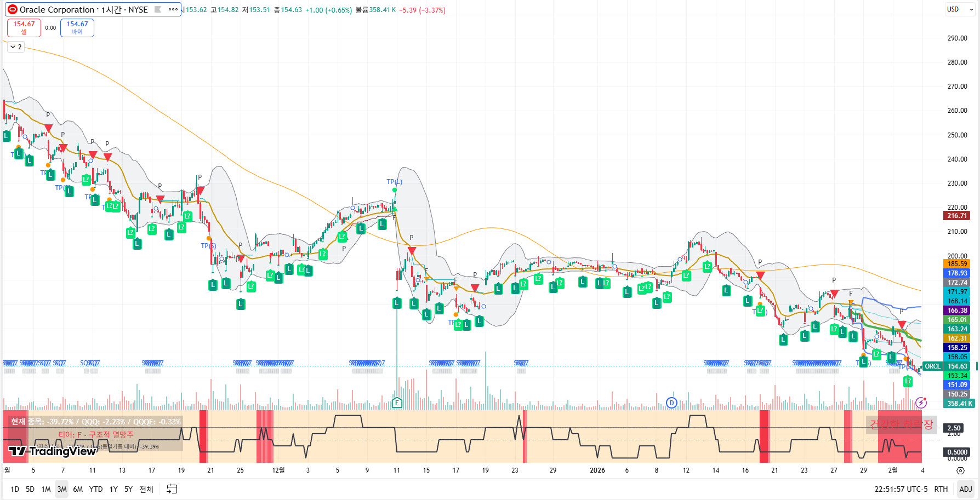Click the '티어: F - 구조적 멸망주' indicator label
Screen dimensions: 980x500
tap(96, 435)
